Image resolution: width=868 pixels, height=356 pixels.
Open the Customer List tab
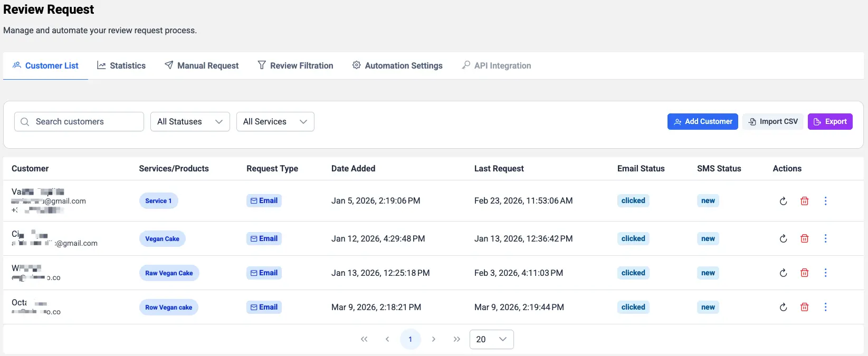click(45, 65)
